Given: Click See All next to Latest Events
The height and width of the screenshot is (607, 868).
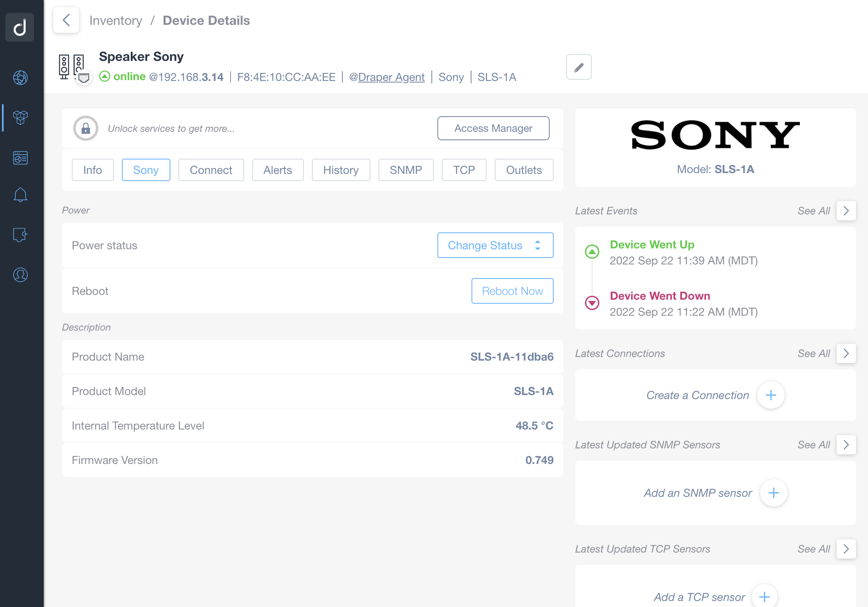Looking at the screenshot, I should 813,211.
